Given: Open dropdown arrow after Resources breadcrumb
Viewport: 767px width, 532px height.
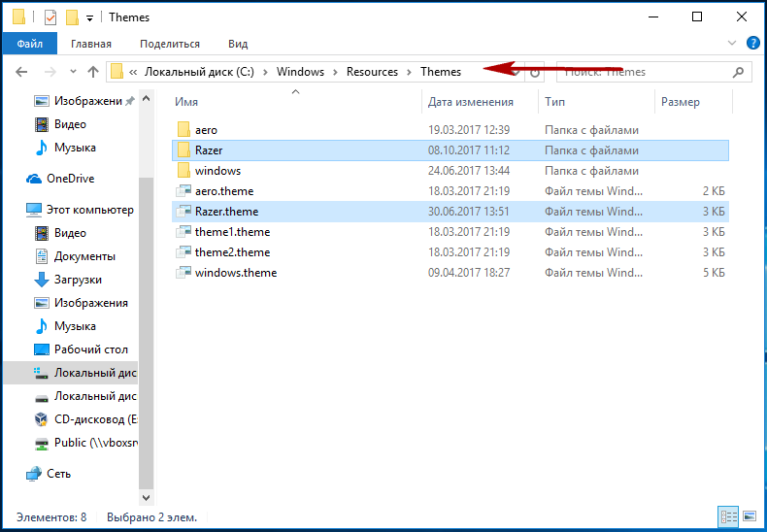Looking at the screenshot, I should coord(409,73).
